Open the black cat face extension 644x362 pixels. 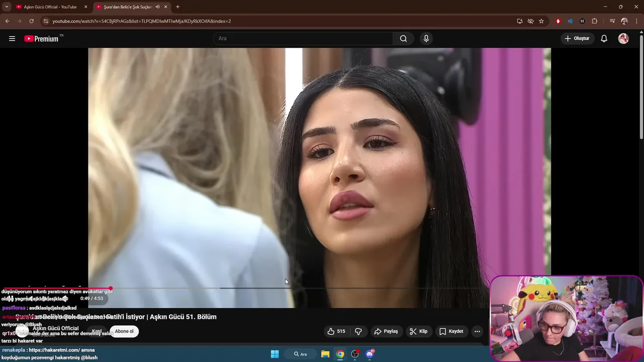tap(582, 21)
